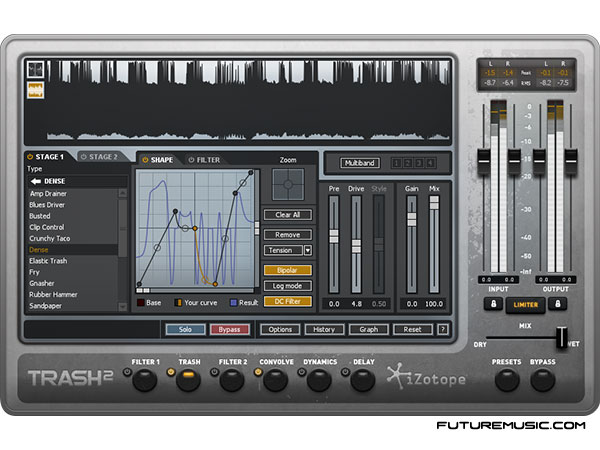
Task: Toggle Log mode button
Action: (x=288, y=286)
